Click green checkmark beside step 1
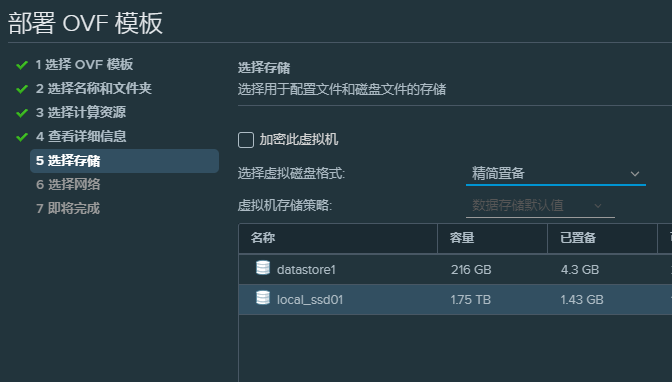 pyautogui.click(x=22, y=65)
